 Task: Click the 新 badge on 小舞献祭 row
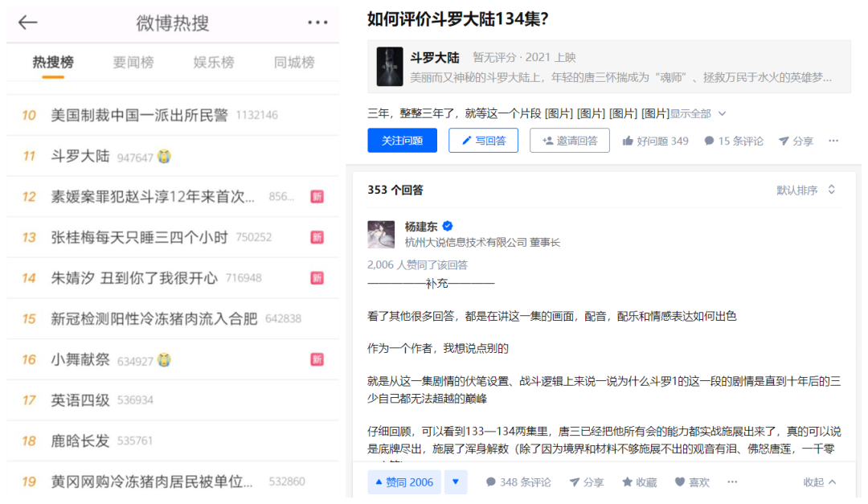click(x=317, y=359)
